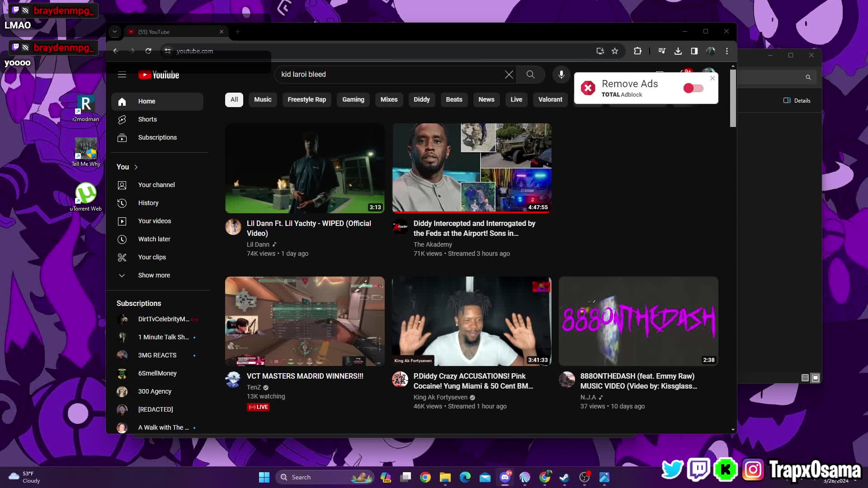Open King Ak Fortyseven channel link

440,398
